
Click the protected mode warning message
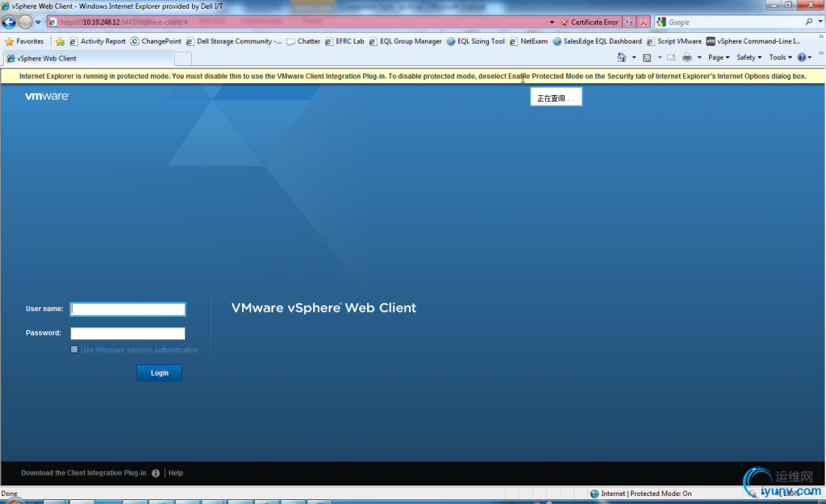pos(412,77)
